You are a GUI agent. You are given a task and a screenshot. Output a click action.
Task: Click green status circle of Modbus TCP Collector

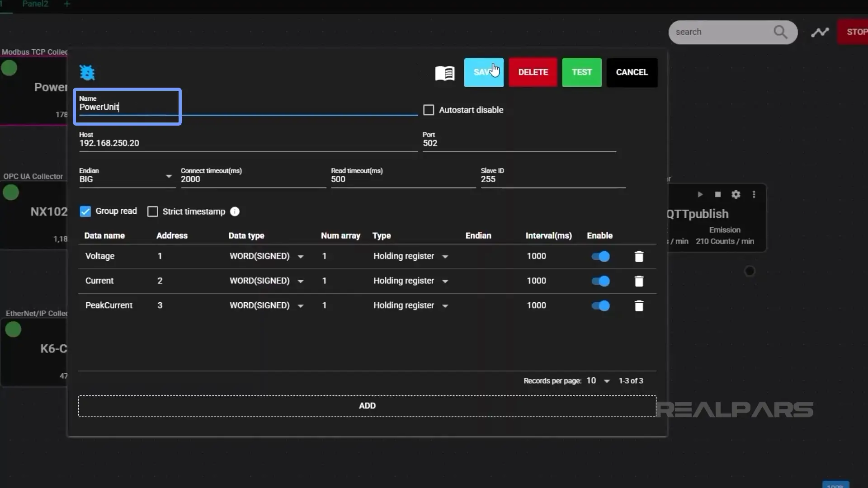pyautogui.click(x=9, y=68)
